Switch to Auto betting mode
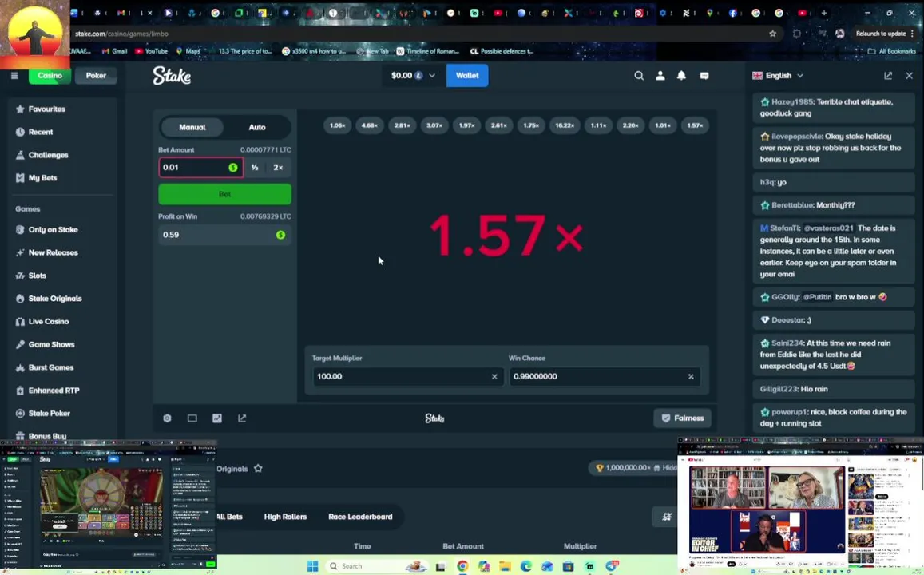 tap(257, 127)
